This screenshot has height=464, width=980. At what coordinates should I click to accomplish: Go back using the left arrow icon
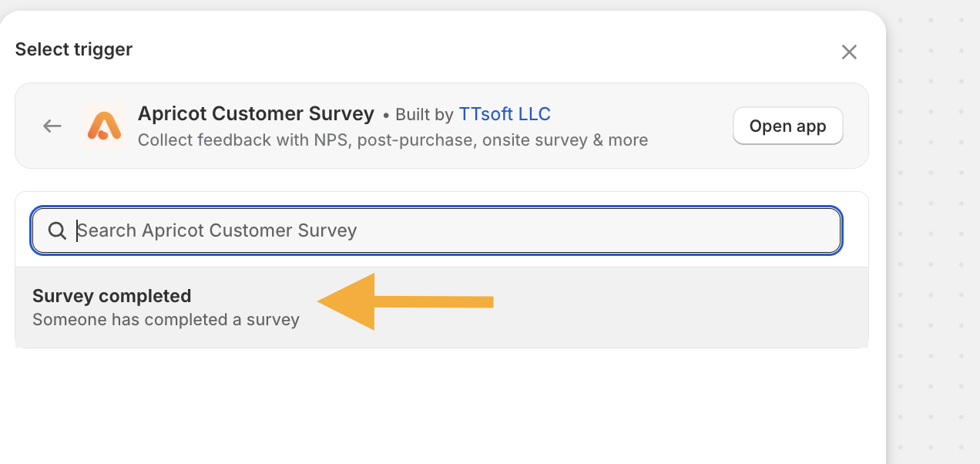pyautogui.click(x=52, y=126)
